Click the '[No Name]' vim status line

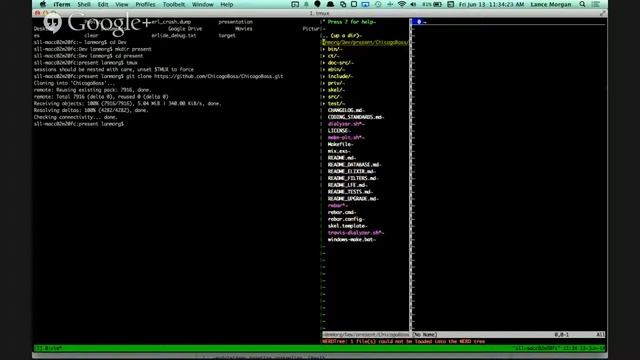(x=508, y=335)
